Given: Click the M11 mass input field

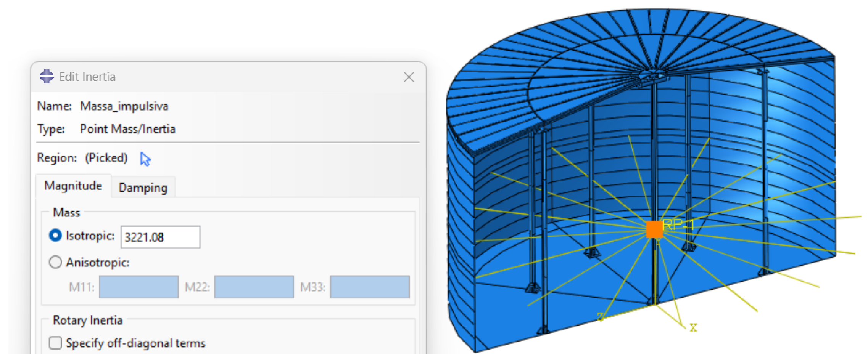Looking at the screenshot, I should [x=138, y=287].
